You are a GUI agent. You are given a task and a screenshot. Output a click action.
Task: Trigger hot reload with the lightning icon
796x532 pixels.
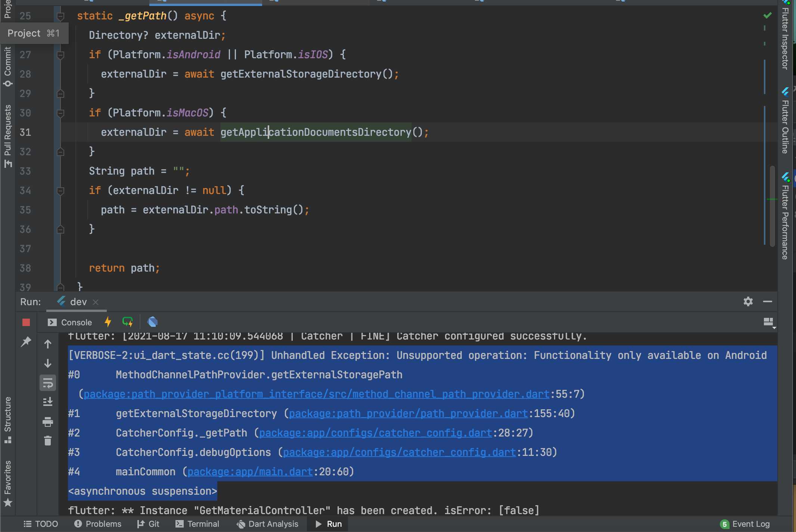[108, 322]
